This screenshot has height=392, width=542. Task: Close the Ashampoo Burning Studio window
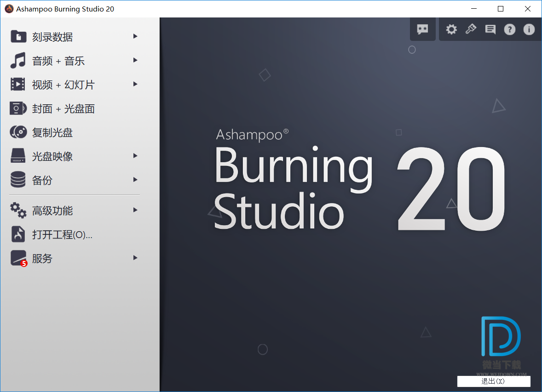(x=527, y=9)
